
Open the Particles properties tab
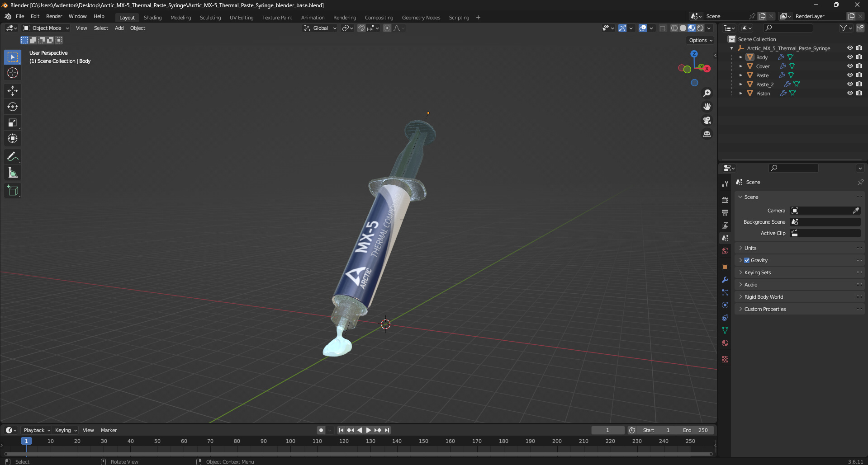(x=725, y=292)
